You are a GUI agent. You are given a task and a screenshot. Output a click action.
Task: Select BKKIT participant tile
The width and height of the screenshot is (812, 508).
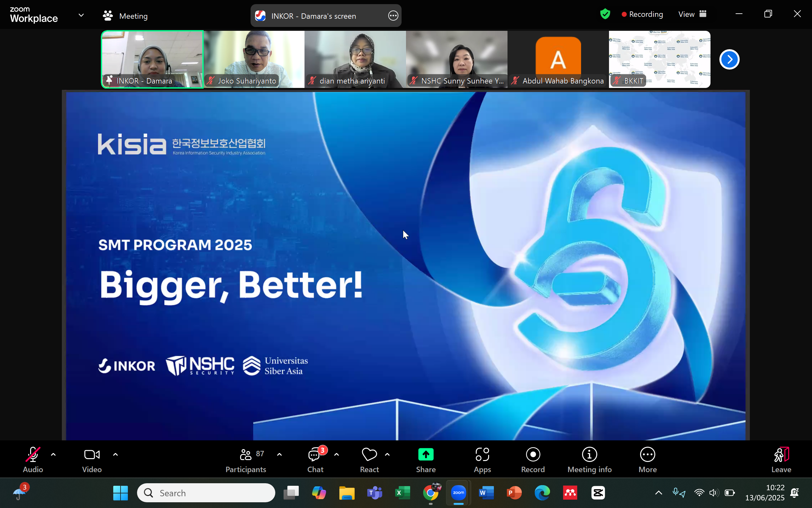pos(660,59)
